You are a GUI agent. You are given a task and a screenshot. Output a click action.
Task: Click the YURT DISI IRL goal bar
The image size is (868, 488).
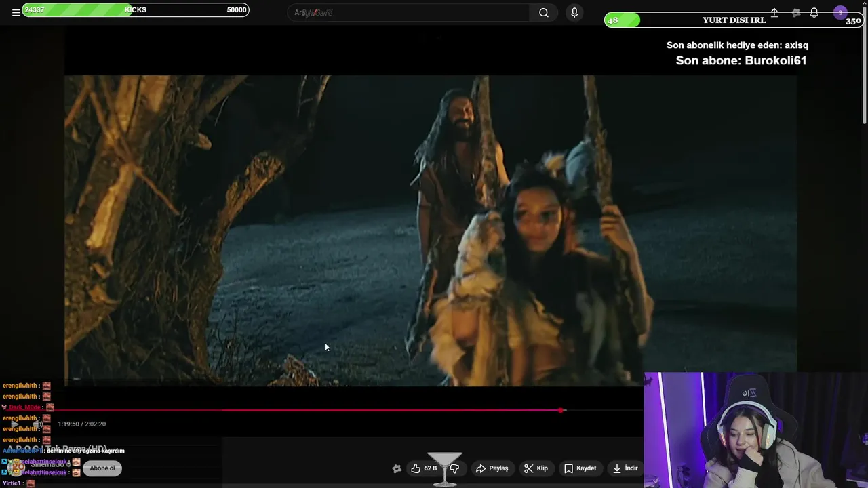coord(734,20)
